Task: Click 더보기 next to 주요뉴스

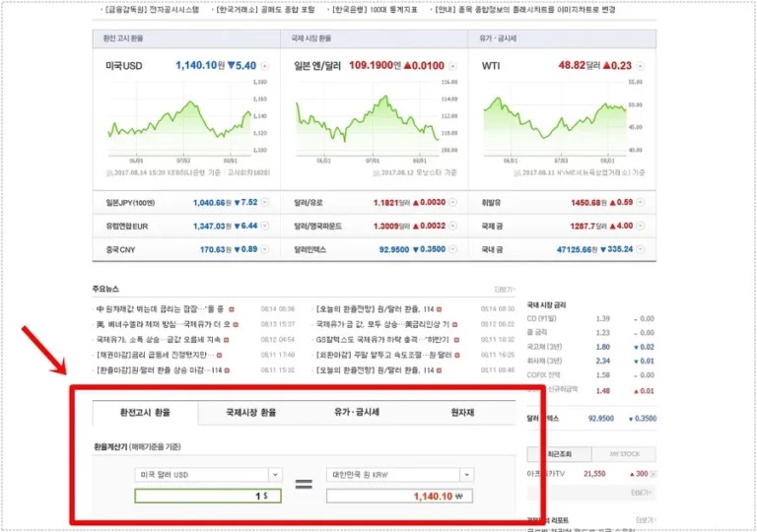Action: click(x=504, y=290)
